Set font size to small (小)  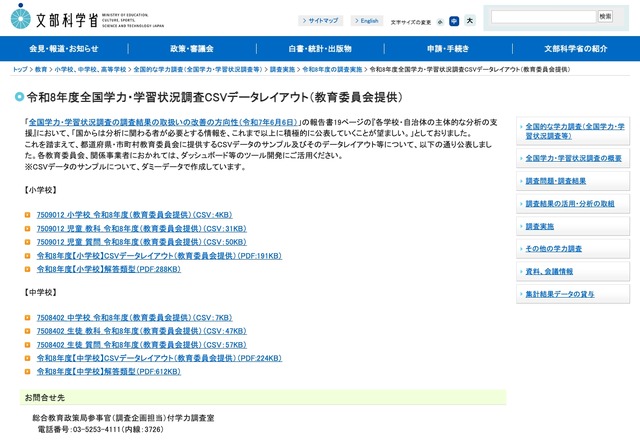tap(440, 22)
